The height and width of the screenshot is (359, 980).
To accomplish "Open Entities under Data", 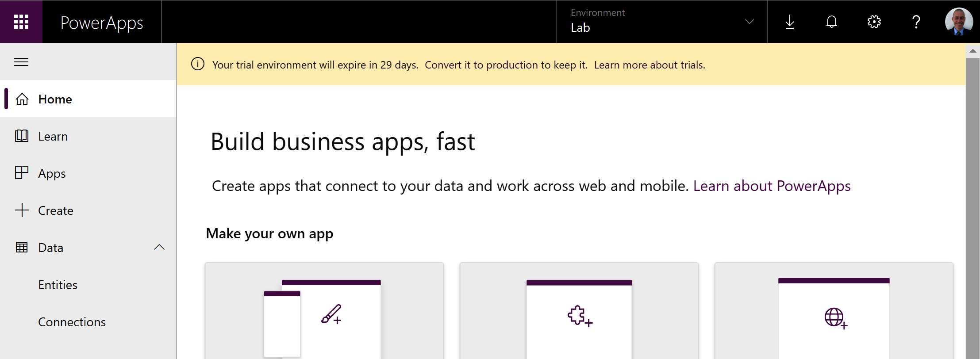I will 88,285.
